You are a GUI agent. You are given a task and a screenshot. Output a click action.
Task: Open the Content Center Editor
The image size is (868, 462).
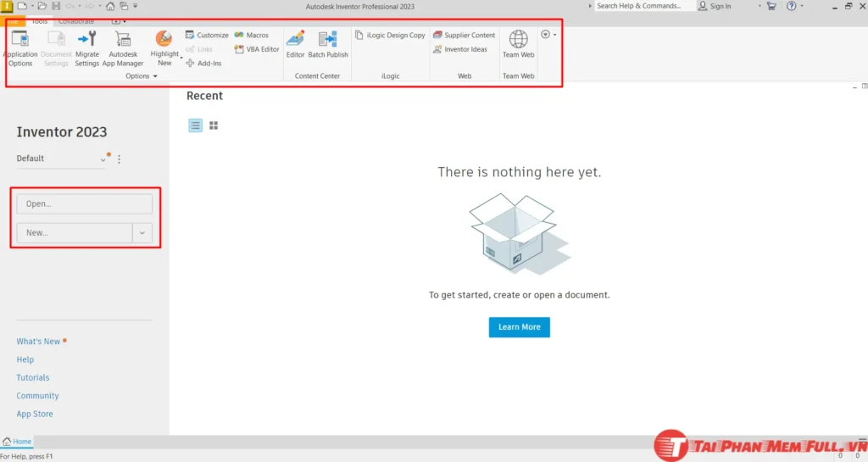pyautogui.click(x=295, y=44)
